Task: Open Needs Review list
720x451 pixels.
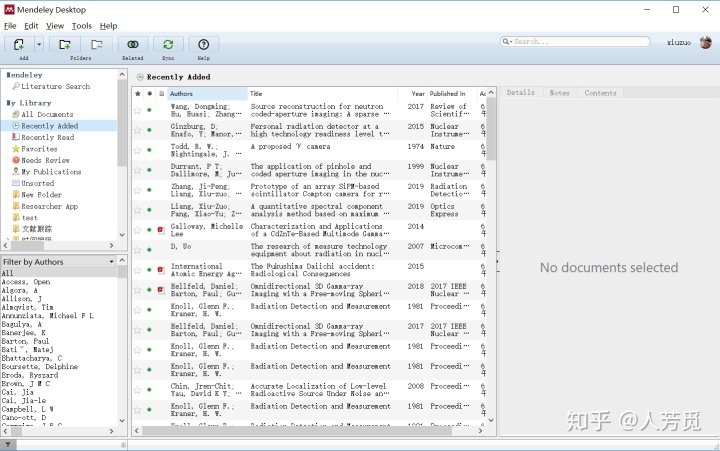Action: (45, 160)
